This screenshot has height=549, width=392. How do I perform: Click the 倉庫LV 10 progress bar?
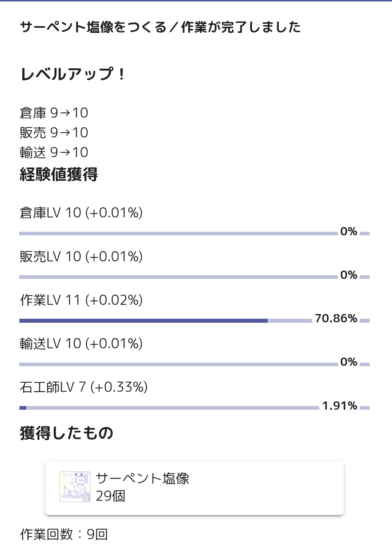click(x=195, y=233)
